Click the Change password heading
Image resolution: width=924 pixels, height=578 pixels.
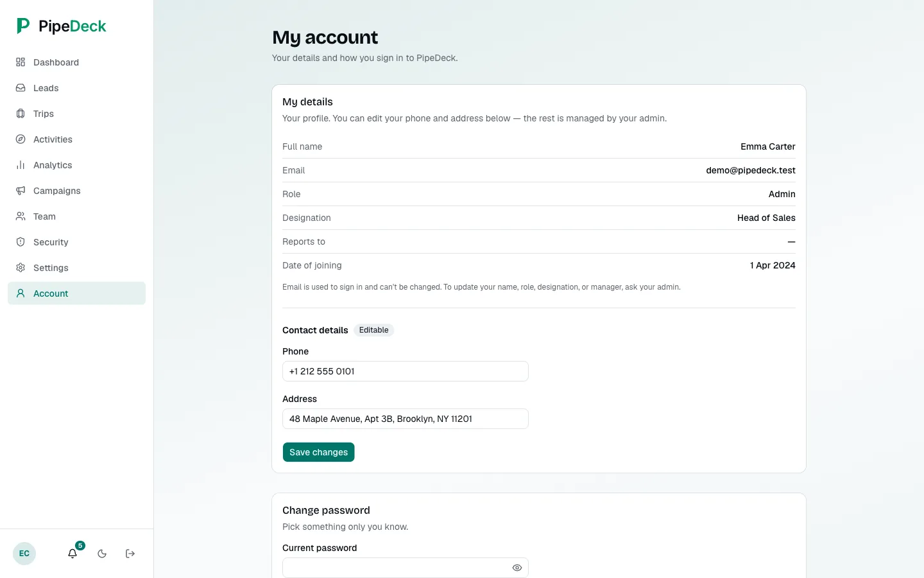pos(326,511)
